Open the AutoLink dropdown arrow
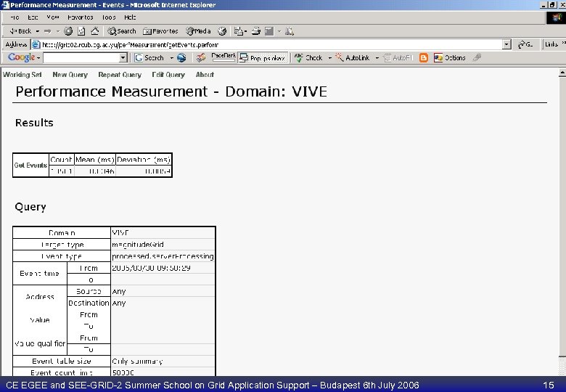 377,58
